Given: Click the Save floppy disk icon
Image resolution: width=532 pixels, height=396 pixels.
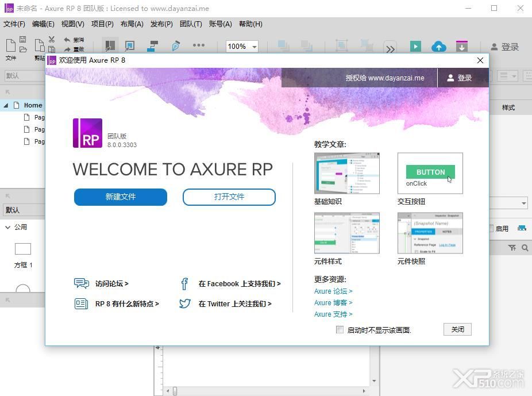Looking at the screenshot, I should [23, 39].
